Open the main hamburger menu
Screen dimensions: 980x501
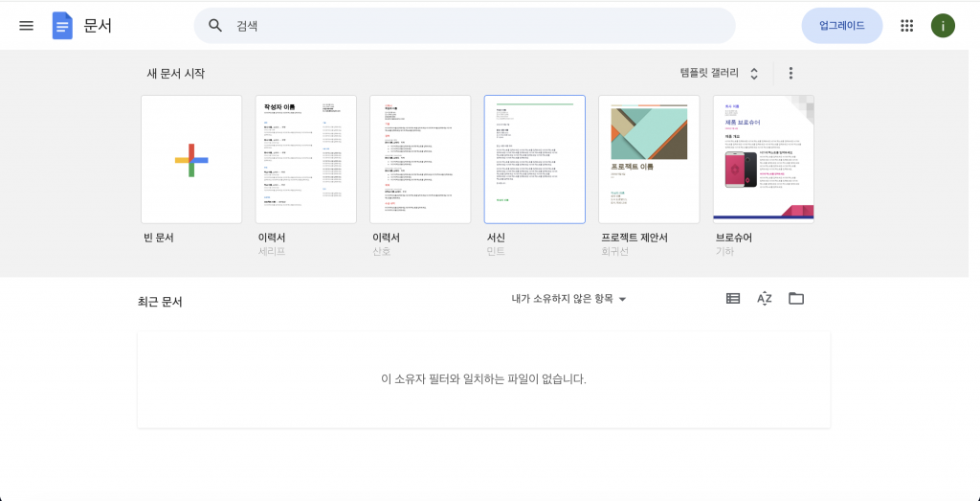26,26
